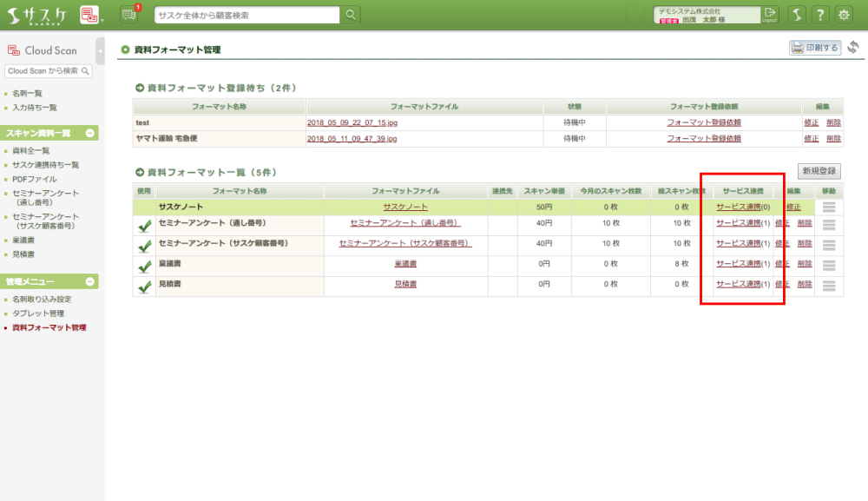Collapse the スキャン資料一覧 sidebar section

(x=90, y=133)
